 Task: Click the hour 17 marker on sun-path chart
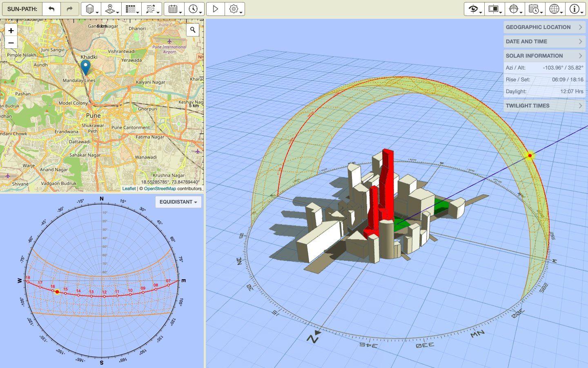click(x=40, y=287)
